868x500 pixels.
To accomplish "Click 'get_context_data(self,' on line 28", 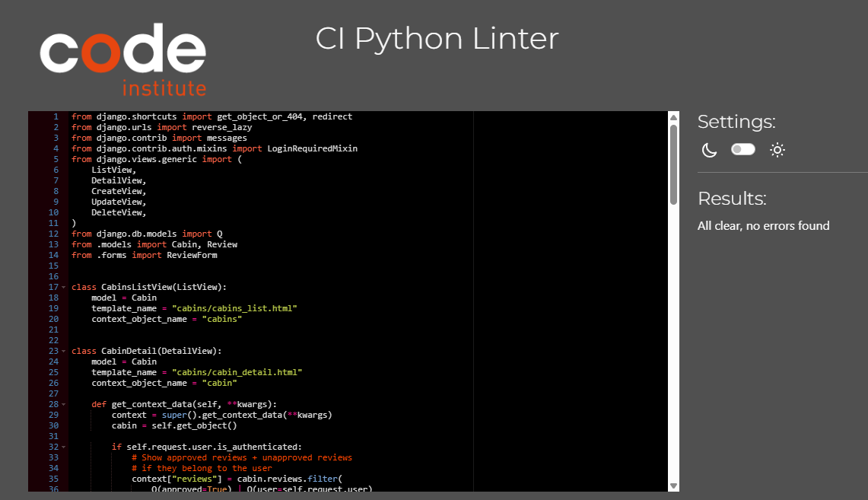I will pyautogui.click(x=167, y=405).
